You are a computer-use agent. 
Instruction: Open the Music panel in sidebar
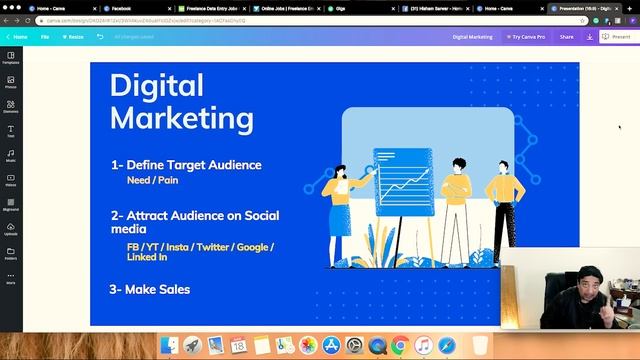click(11, 156)
